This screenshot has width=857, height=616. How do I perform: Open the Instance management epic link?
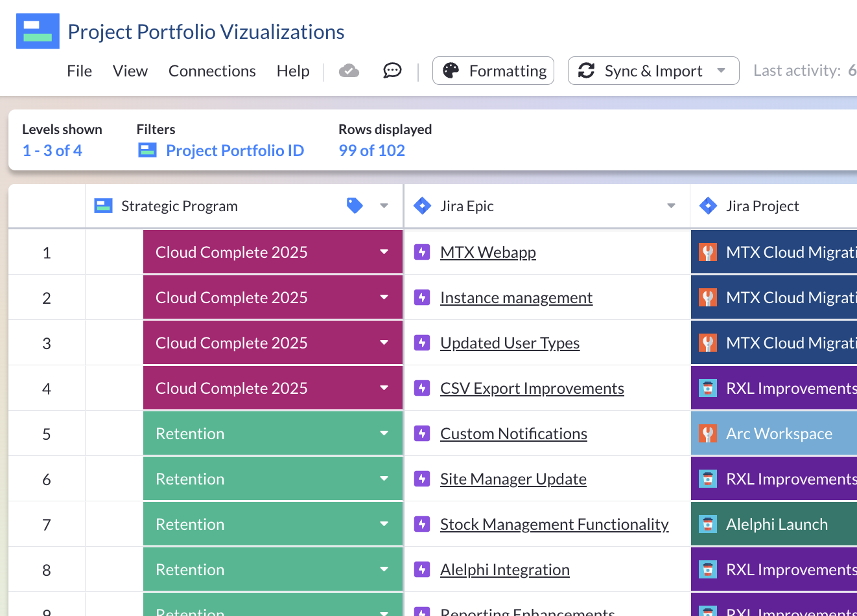tap(516, 297)
